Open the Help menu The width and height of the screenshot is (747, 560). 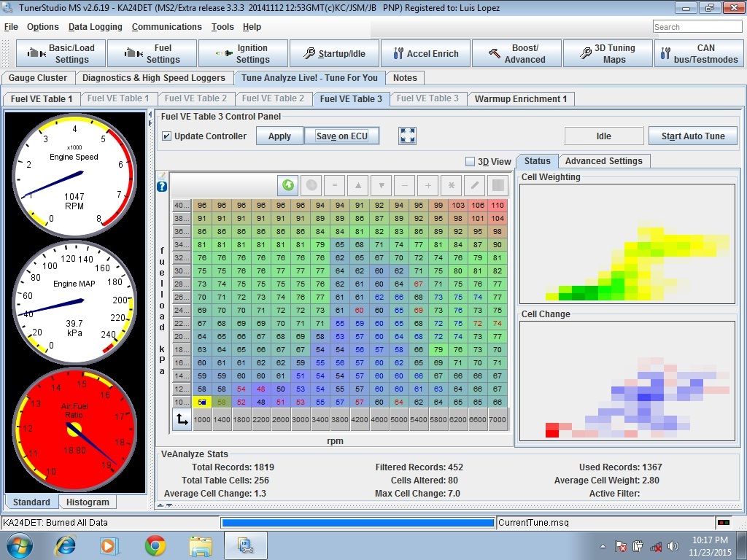pos(252,27)
